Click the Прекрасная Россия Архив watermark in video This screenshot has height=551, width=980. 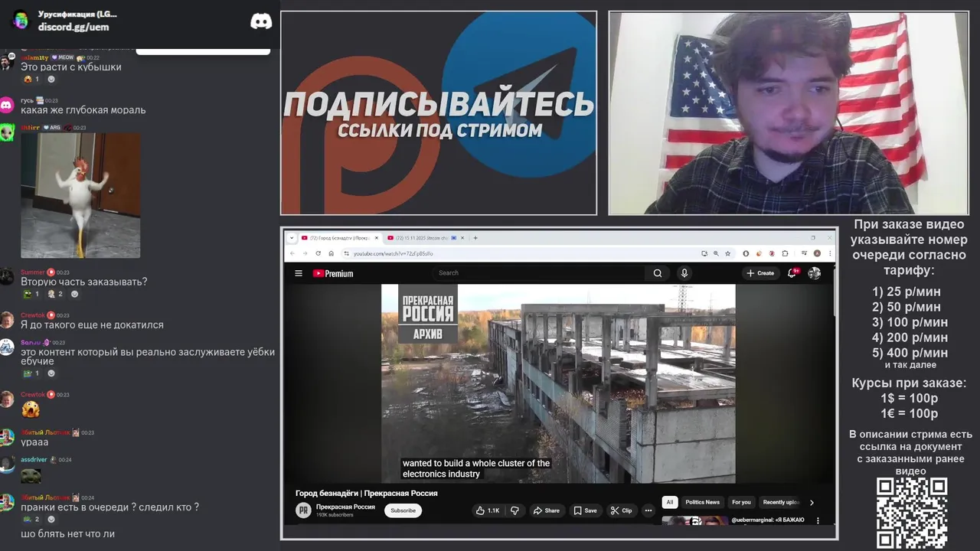428,314
